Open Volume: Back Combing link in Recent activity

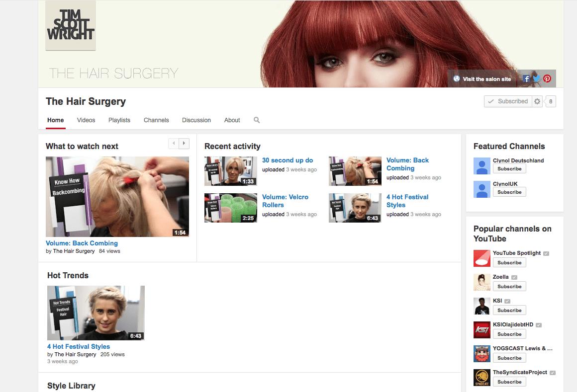pos(408,164)
